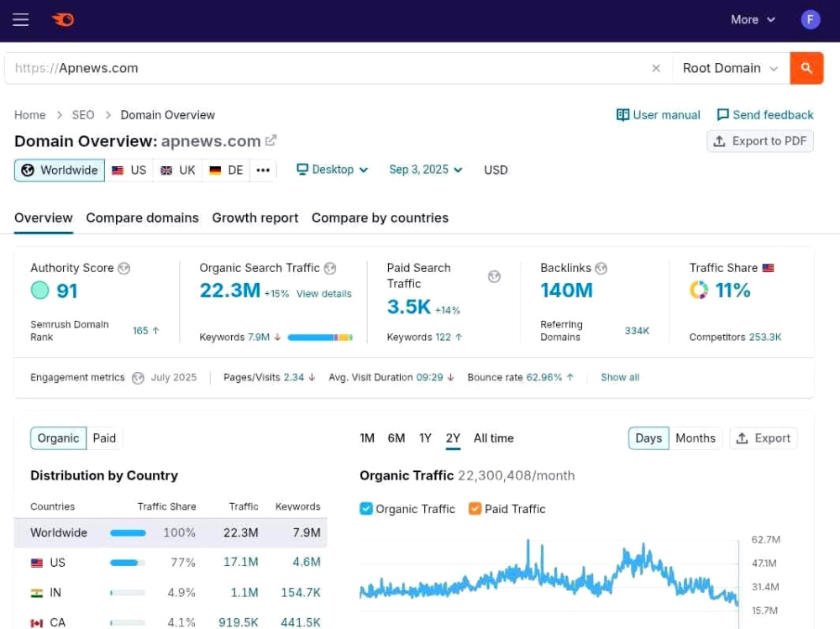This screenshot has height=629, width=840.
Task: Click the Show all engagement link
Action: pyautogui.click(x=620, y=377)
